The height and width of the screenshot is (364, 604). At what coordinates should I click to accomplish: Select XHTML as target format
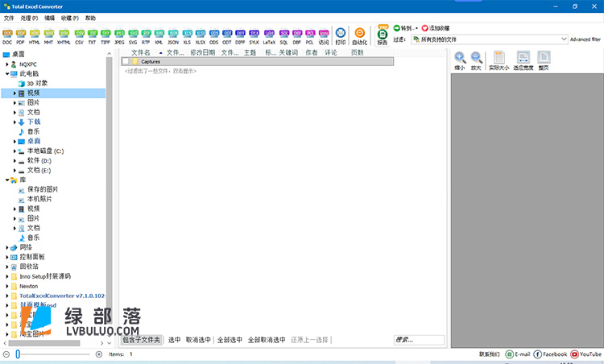pyautogui.click(x=64, y=36)
